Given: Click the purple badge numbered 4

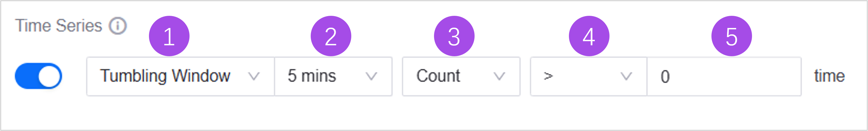Looking at the screenshot, I should (x=589, y=36).
